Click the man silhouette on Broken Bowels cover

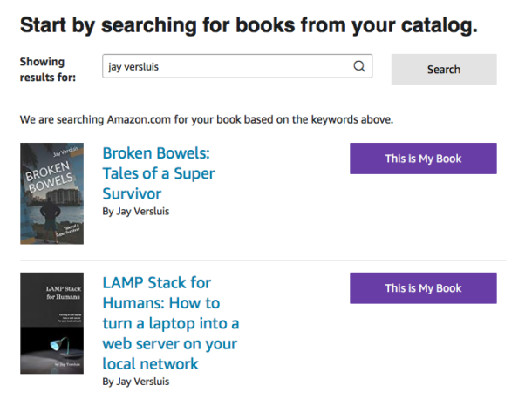[x=51, y=219]
